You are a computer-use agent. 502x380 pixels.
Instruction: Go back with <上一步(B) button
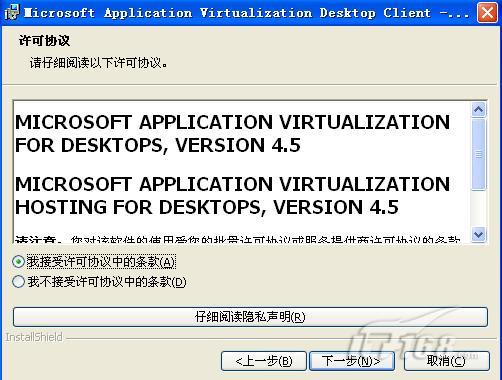point(264,361)
